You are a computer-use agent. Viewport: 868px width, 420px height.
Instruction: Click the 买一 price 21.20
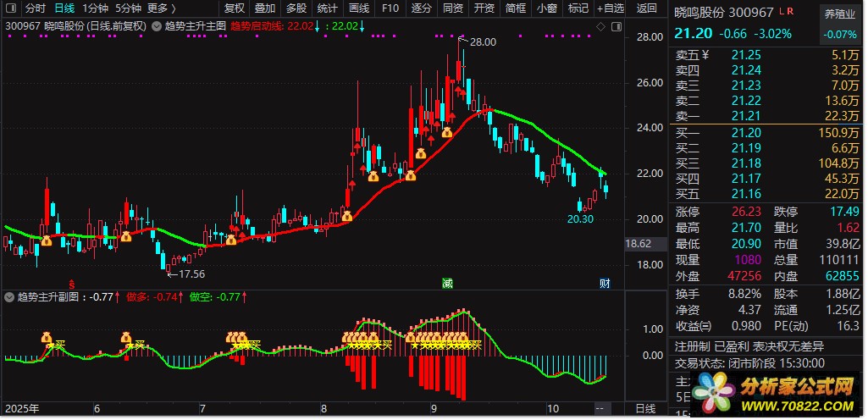coord(746,133)
